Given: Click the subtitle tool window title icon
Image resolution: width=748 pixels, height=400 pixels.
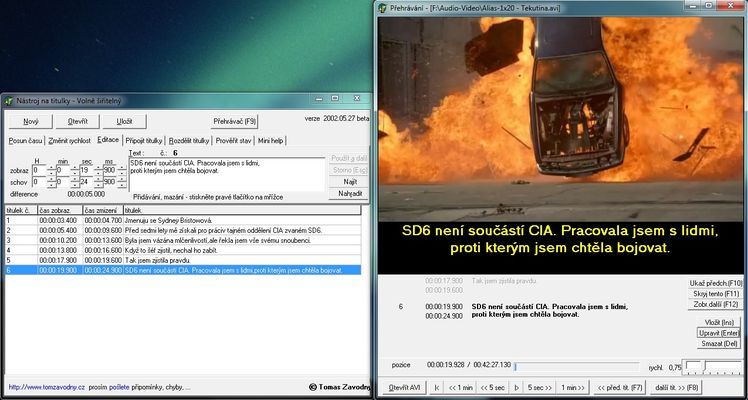Looking at the screenshot, I should [9, 101].
